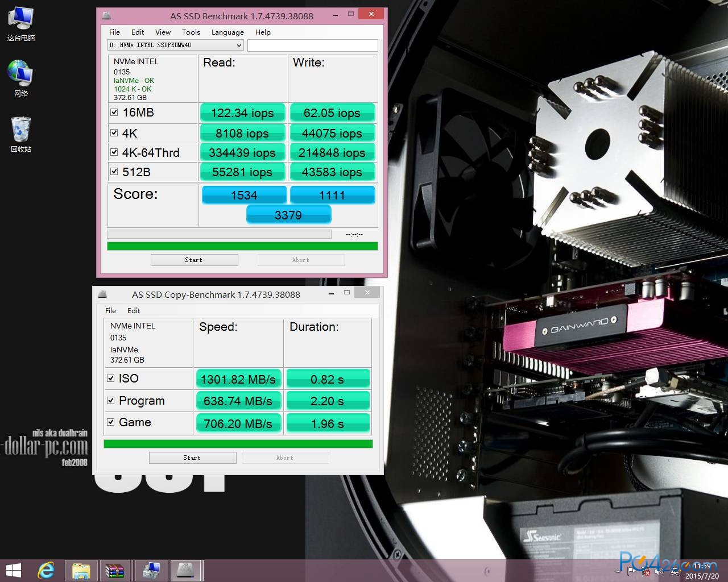Uncheck the Program copy test checkbox

click(x=111, y=401)
